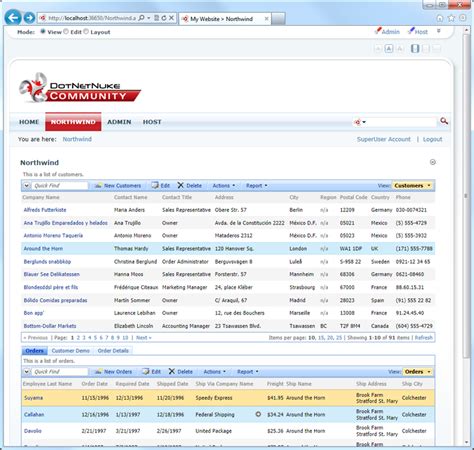Click Refresh in the customers pager
Screen dimensions: 474x450
click(424, 338)
